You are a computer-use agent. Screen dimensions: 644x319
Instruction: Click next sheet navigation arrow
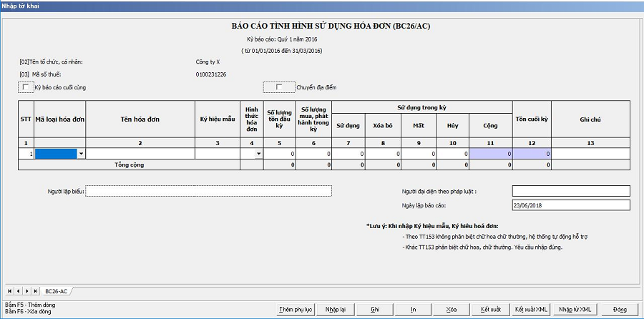pos(26,291)
